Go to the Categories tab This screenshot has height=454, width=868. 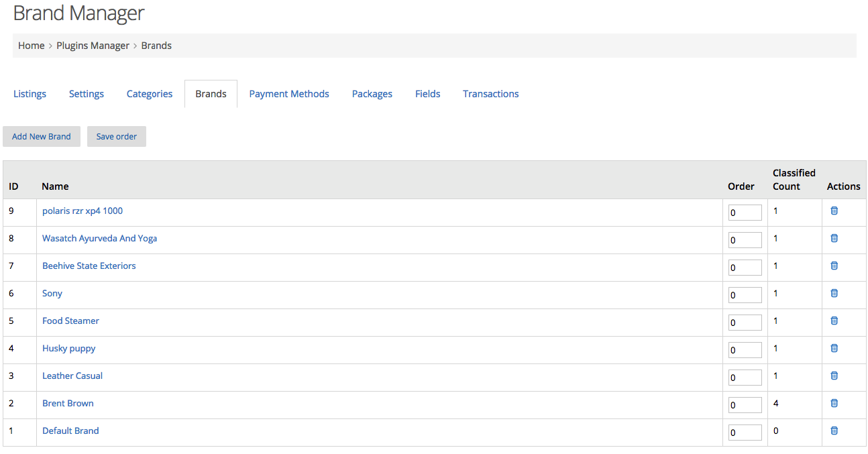150,94
